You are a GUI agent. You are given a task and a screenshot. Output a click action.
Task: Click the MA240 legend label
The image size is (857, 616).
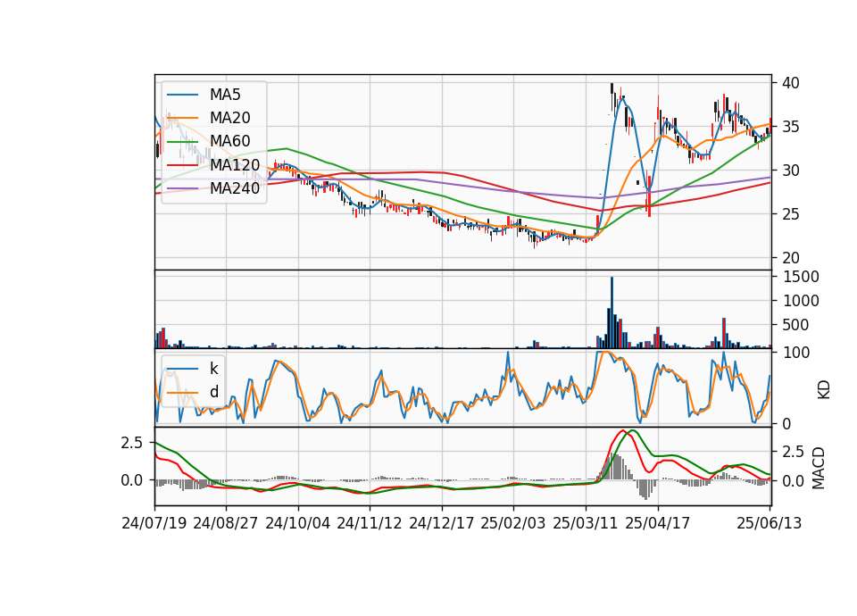[235, 188]
